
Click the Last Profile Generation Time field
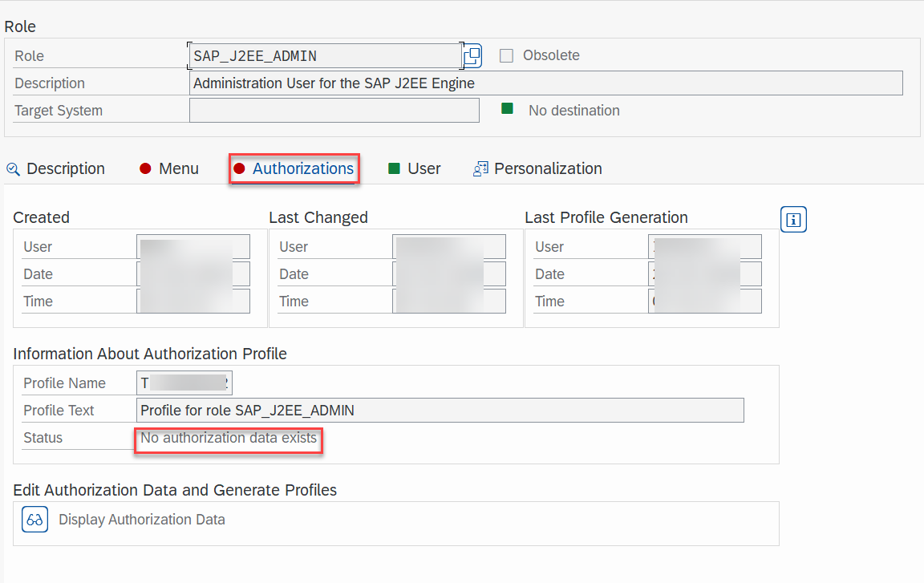pyautogui.click(x=705, y=301)
